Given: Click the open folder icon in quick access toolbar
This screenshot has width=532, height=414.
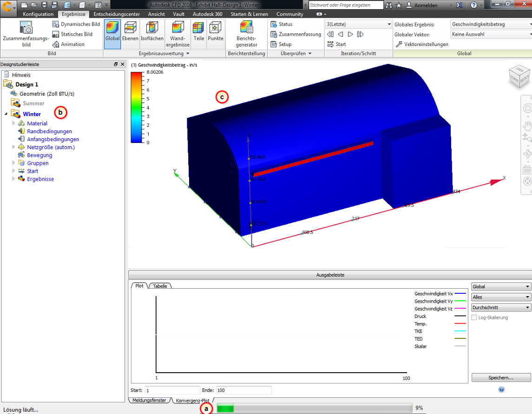Looking at the screenshot, I should click(x=34, y=5).
